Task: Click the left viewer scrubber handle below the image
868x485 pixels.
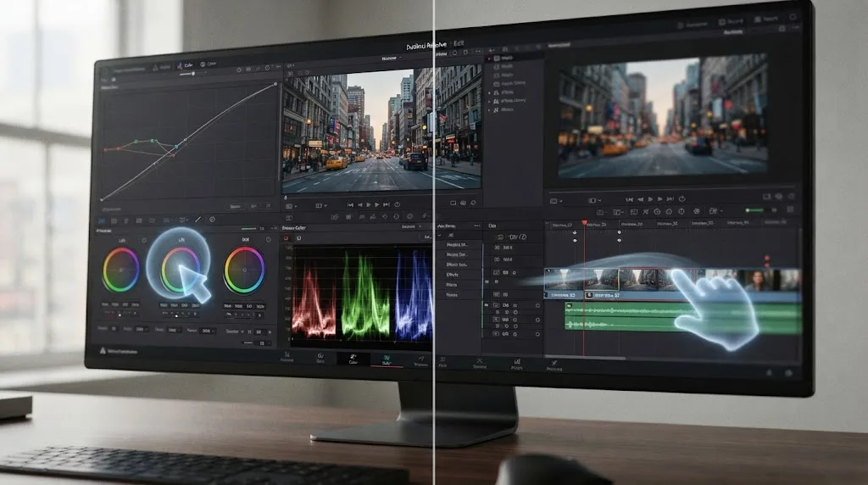Action: click(x=286, y=197)
